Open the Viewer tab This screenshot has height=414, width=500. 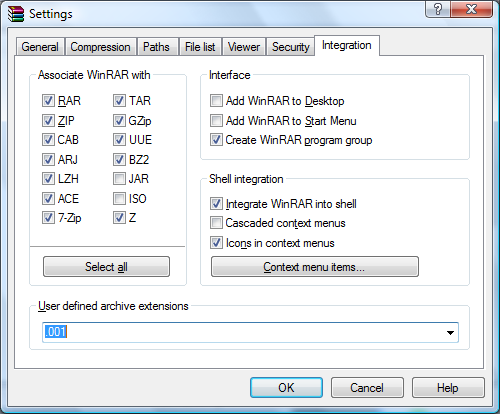[244, 47]
